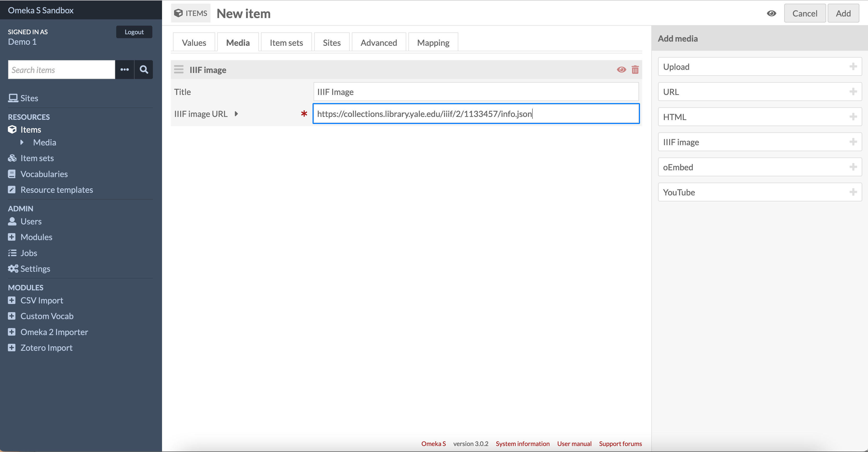The height and width of the screenshot is (452, 868).
Task: Open CSV Import module
Action: click(x=36, y=301)
